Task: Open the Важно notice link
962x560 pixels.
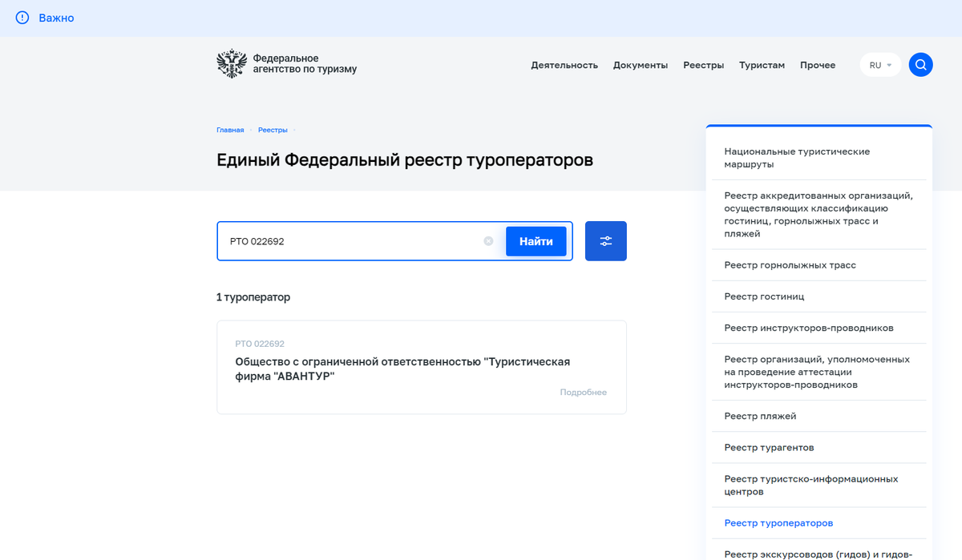Action: point(56,18)
